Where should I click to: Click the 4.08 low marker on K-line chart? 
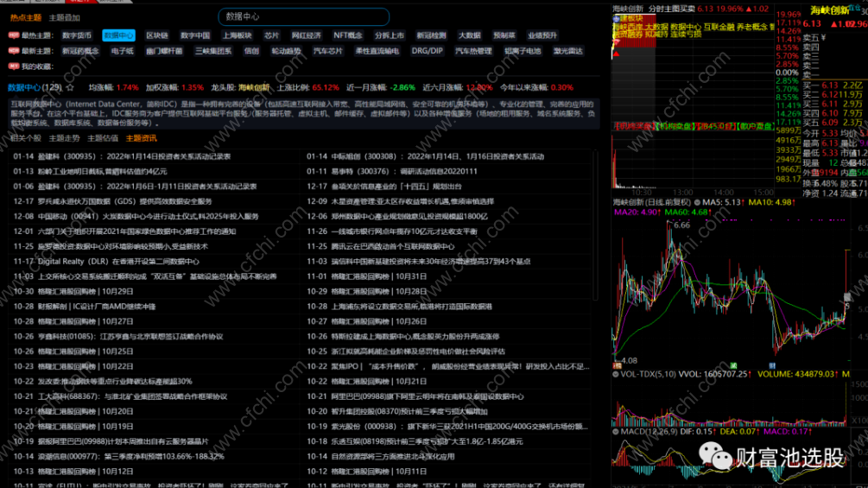click(x=629, y=360)
